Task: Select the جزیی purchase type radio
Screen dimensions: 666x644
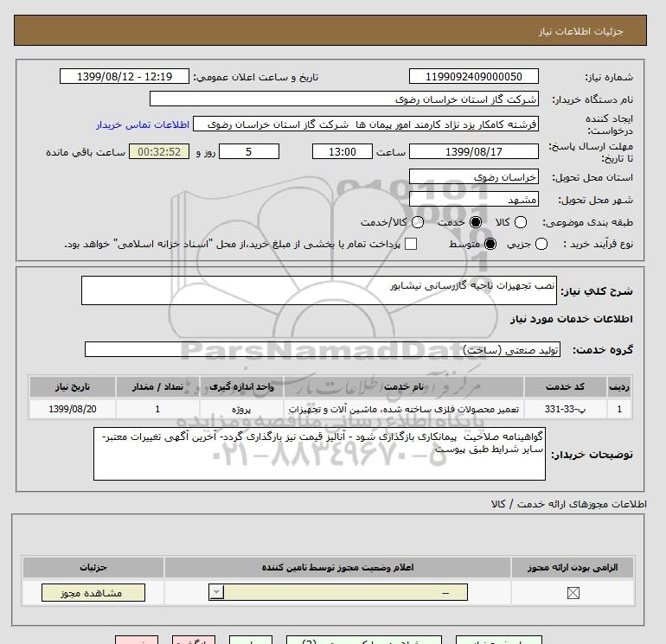Action: pos(541,244)
